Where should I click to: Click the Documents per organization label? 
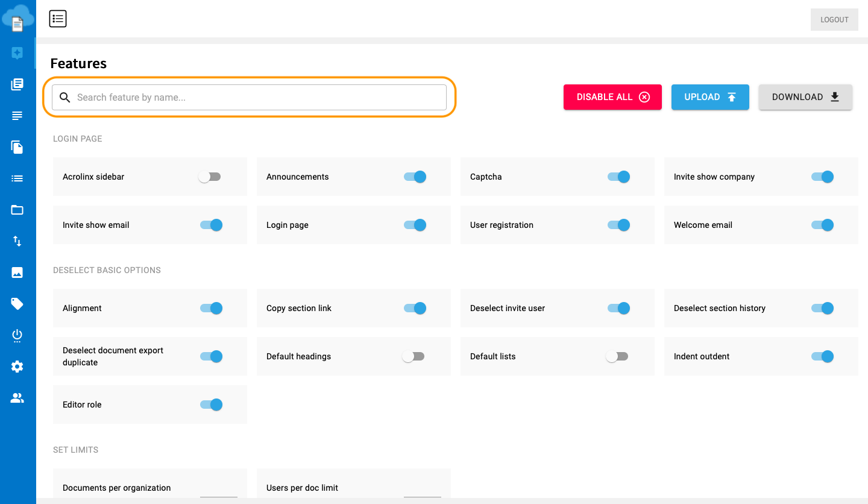(117, 488)
